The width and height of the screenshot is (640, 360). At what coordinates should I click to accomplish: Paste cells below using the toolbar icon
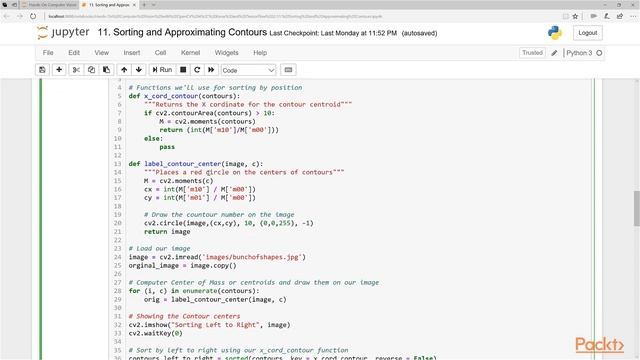(x=106, y=70)
